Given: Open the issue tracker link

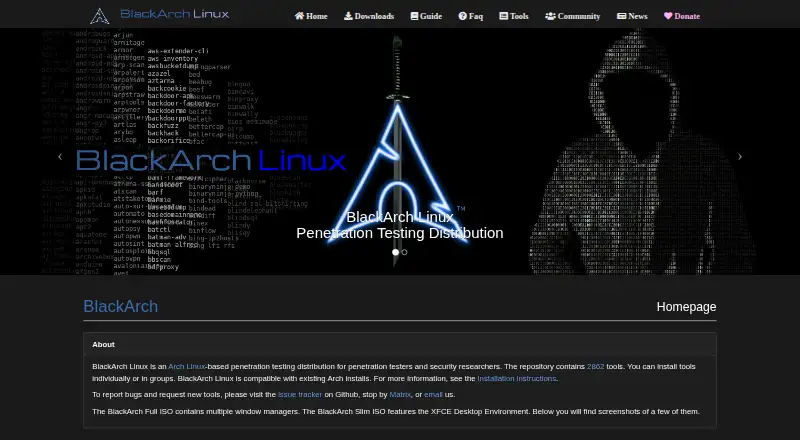Looking at the screenshot, I should [x=300, y=395].
